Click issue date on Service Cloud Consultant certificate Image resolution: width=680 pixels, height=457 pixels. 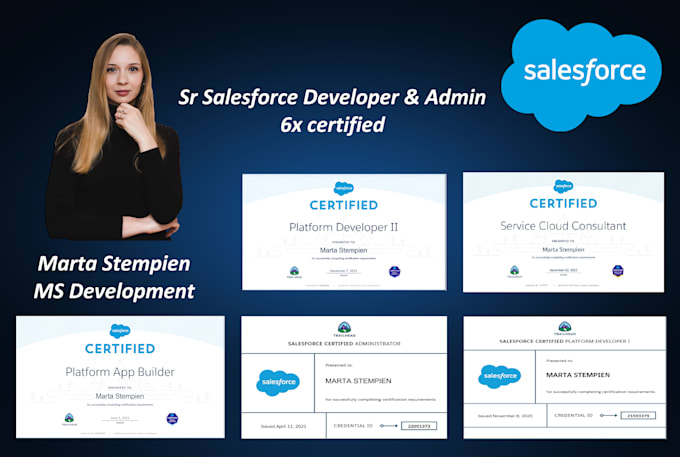[x=563, y=270]
